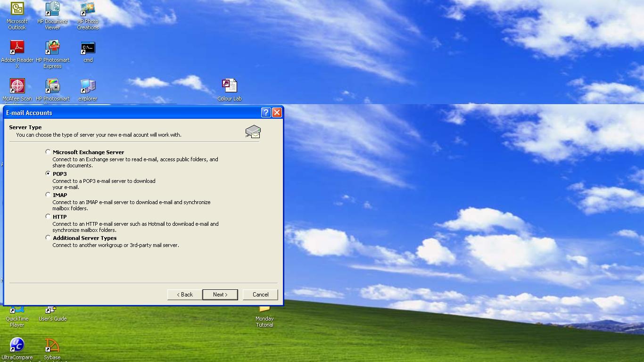Choose the HTTP radio button
This screenshot has height=362, width=644.
[48, 216]
